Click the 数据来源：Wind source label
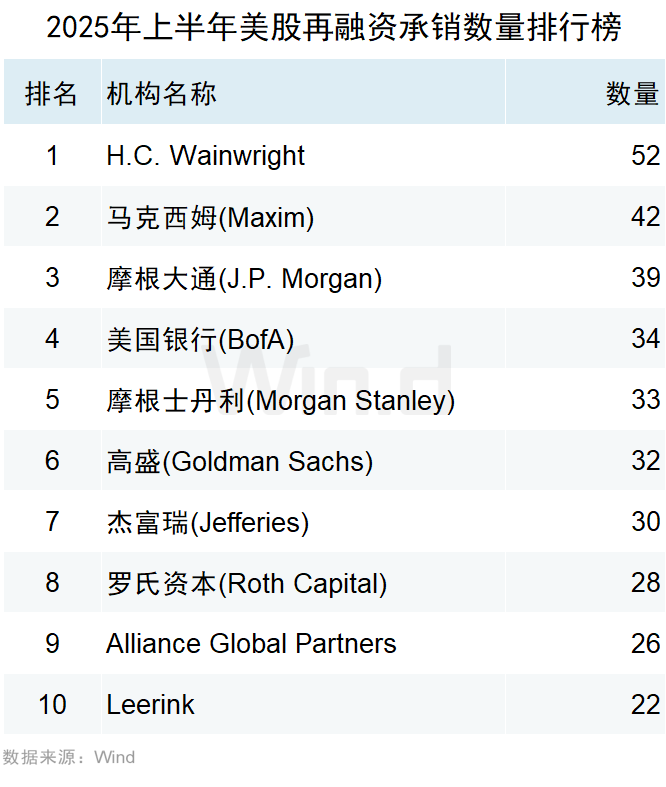The image size is (666, 787). click(69, 757)
